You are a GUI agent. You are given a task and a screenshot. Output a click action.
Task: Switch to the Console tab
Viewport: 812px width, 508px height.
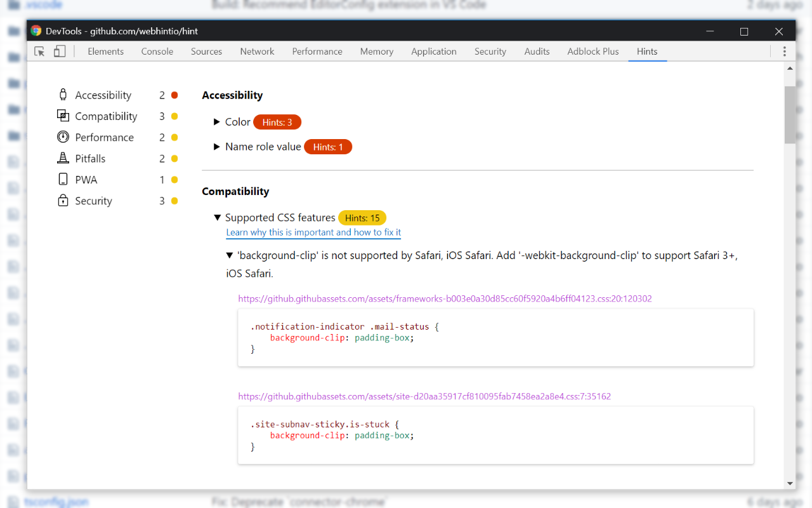[x=157, y=51]
